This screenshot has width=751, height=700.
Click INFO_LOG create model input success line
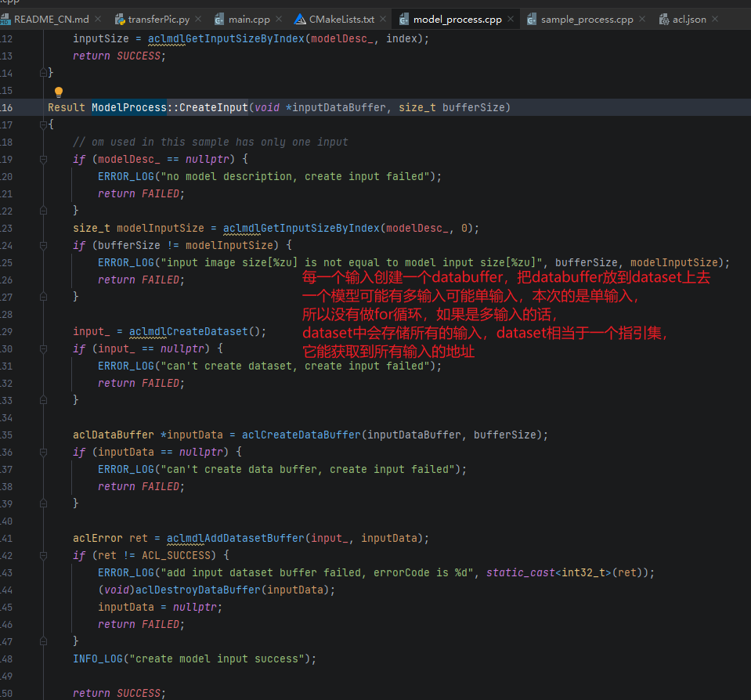tap(194, 659)
